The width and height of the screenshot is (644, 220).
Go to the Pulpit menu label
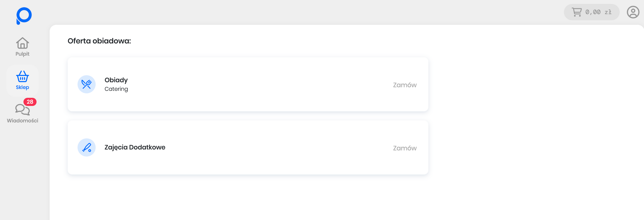tap(23, 54)
